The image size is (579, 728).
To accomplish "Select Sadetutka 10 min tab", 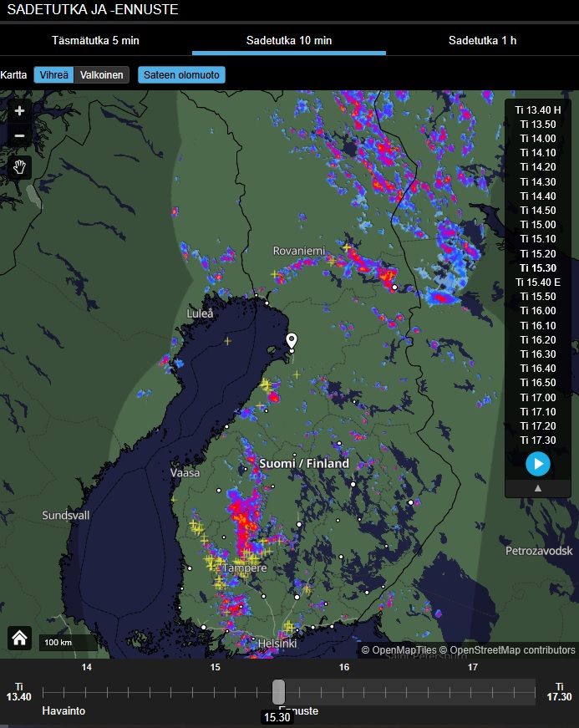I will click(x=288, y=40).
